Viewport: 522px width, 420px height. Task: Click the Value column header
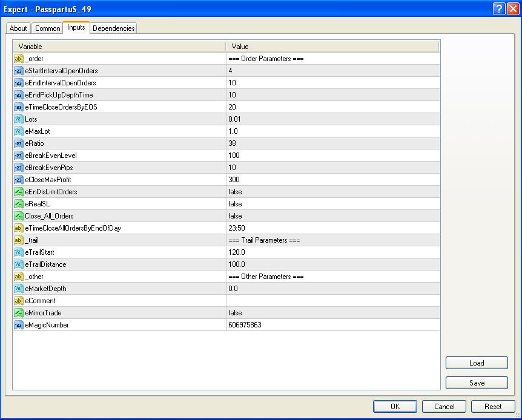(x=332, y=46)
